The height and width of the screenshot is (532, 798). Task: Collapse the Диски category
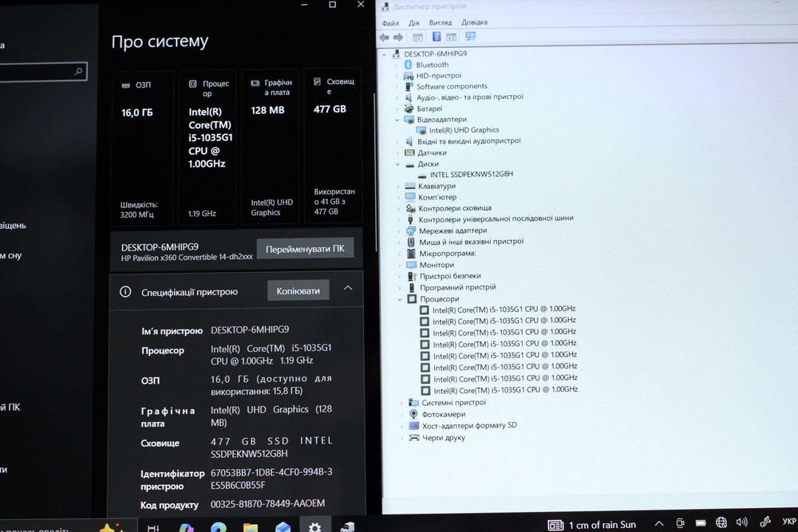coord(397,164)
